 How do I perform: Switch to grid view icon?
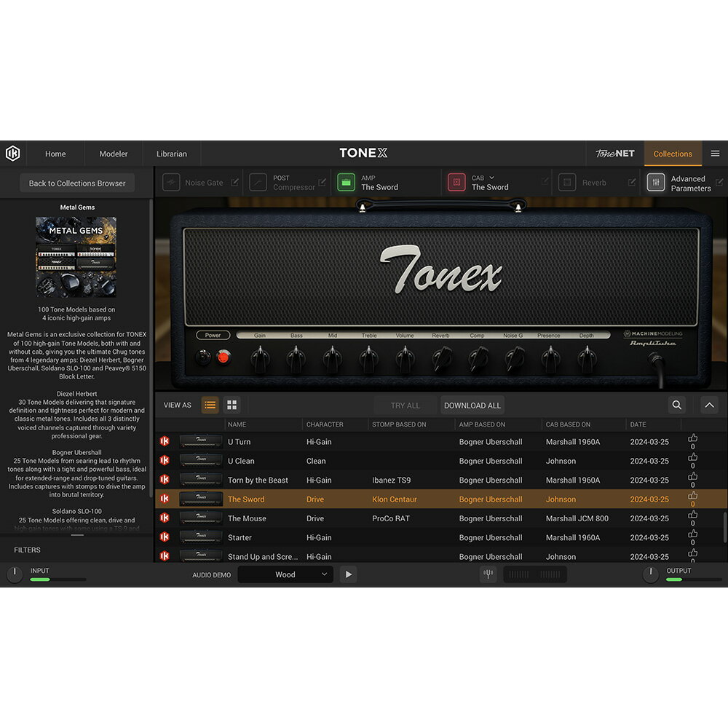(x=232, y=405)
